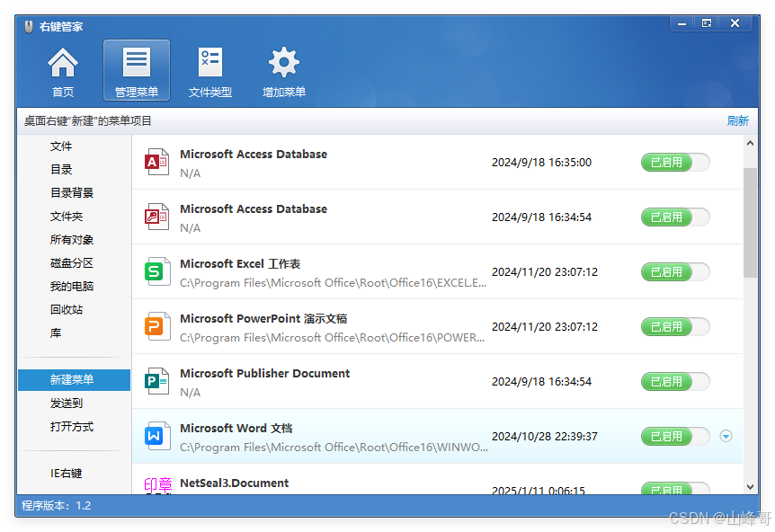Toggle the NetSeal3.Document 已启用 switch
The image size is (775, 532).
tap(675, 488)
